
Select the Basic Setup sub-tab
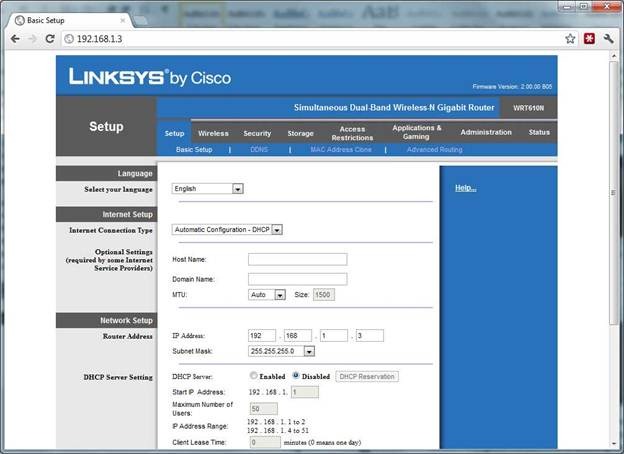(x=194, y=150)
